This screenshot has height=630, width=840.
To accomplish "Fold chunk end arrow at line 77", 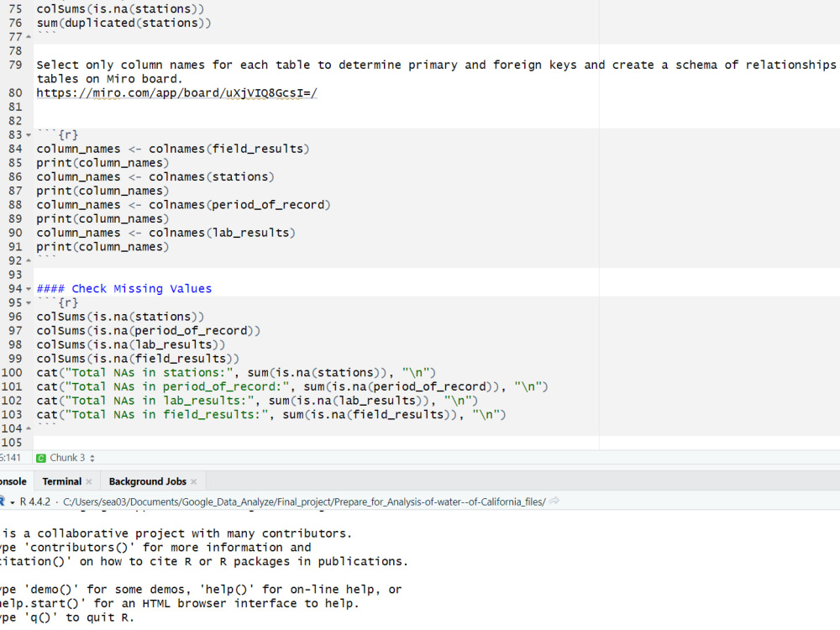I will click(x=29, y=37).
